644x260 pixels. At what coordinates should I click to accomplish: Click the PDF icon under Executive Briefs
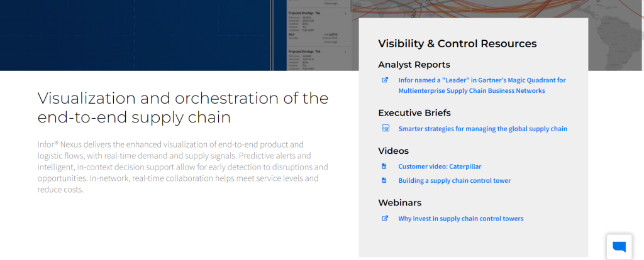click(x=386, y=128)
